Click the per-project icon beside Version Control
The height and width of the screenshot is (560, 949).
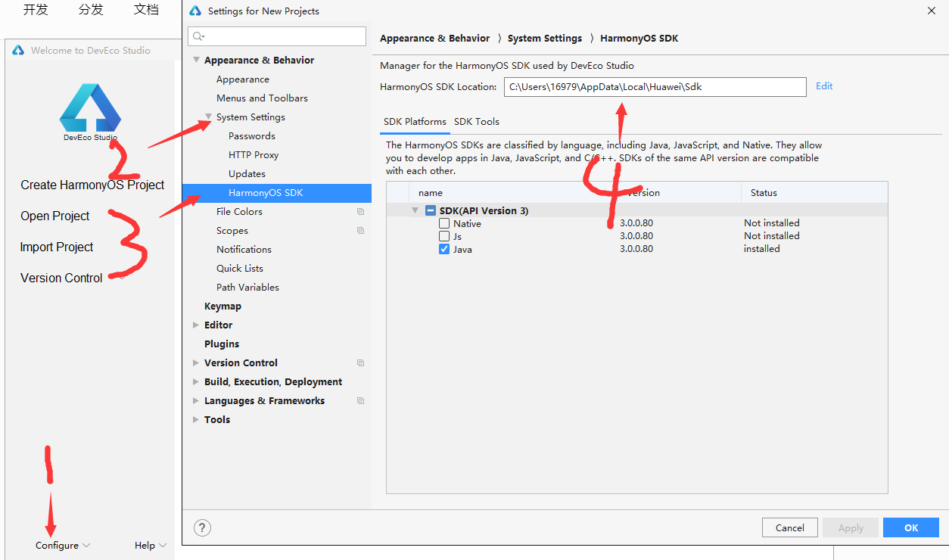tap(360, 363)
